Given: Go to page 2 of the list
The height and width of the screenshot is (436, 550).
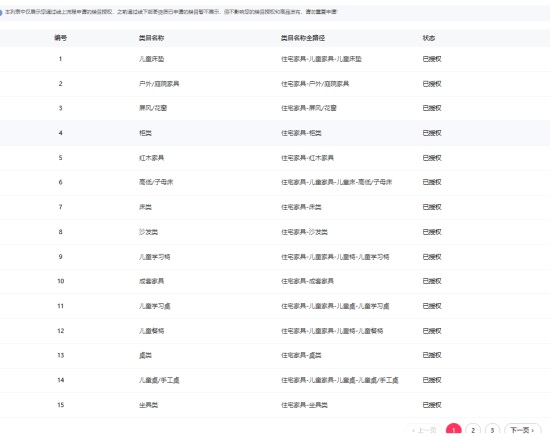Looking at the screenshot, I should 473,430.
